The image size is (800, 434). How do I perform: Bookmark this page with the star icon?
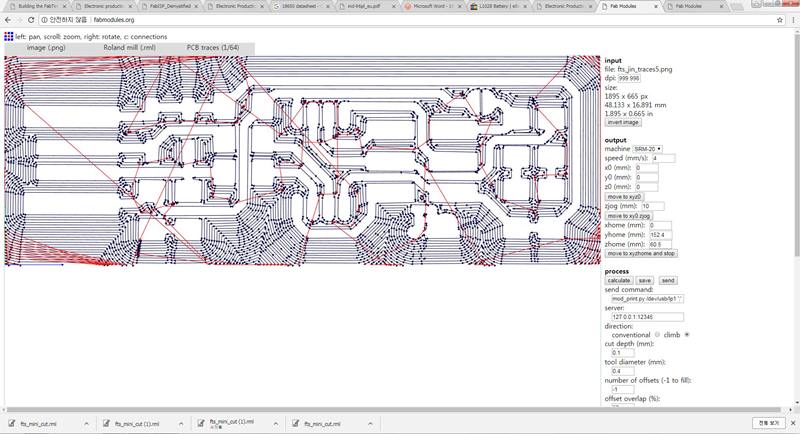point(780,20)
